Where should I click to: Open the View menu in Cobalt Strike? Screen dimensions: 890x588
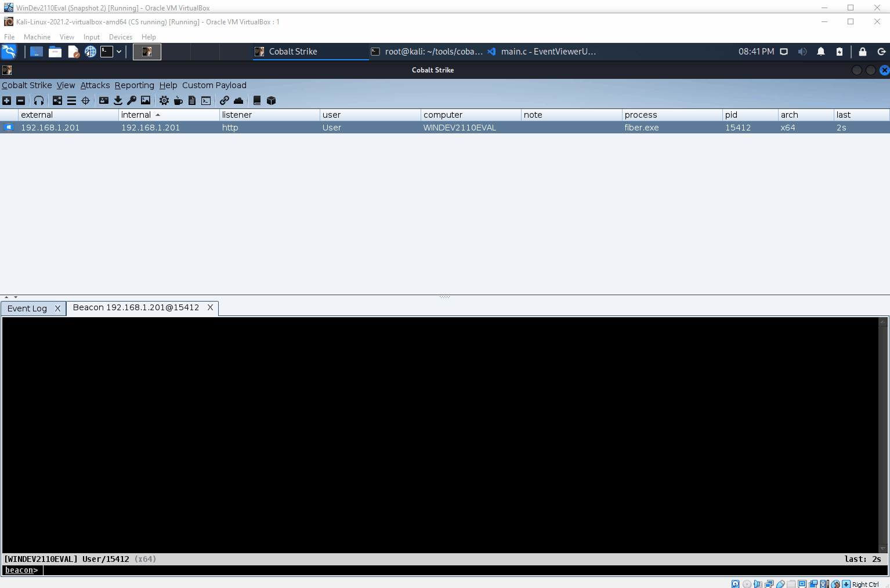click(66, 85)
